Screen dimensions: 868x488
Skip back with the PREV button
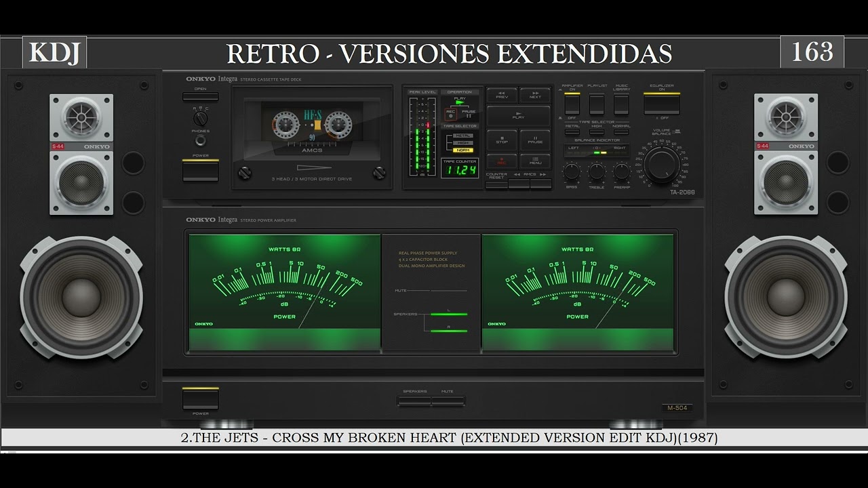click(502, 96)
